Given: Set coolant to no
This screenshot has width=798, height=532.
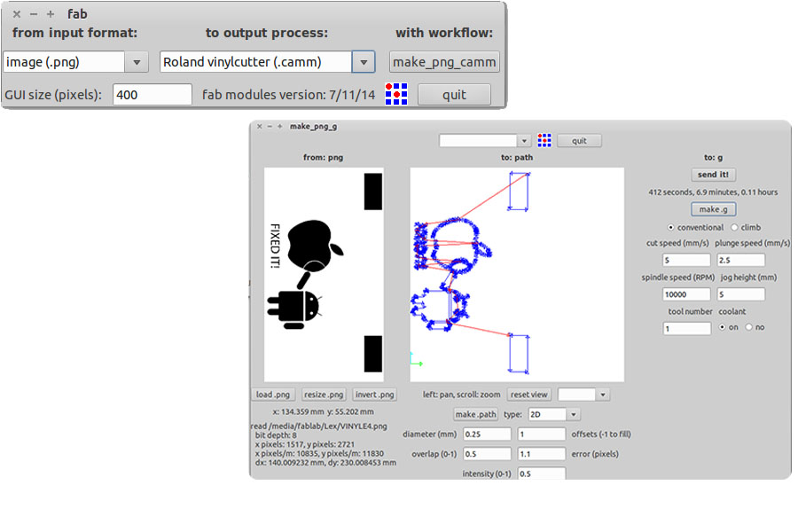Looking at the screenshot, I should tap(748, 327).
